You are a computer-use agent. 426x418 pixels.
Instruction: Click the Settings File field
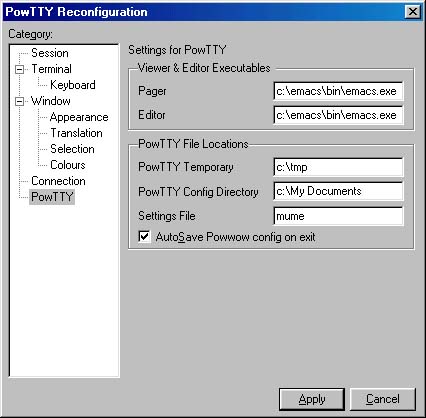point(338,216)
